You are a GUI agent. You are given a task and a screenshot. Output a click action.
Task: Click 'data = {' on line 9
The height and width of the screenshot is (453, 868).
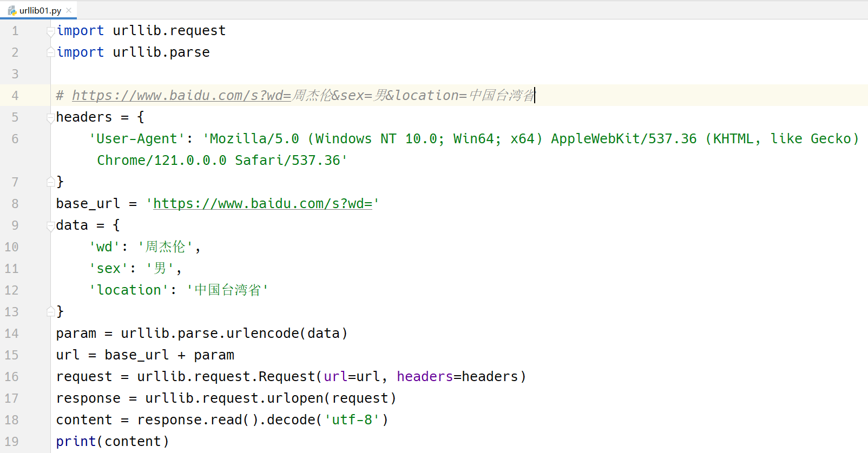coord(88,225)
